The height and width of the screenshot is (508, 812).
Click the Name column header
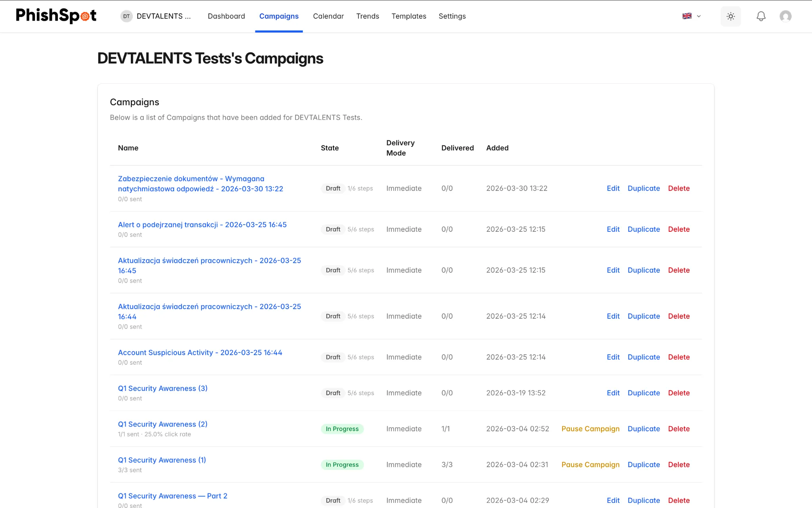coord(128,148)
